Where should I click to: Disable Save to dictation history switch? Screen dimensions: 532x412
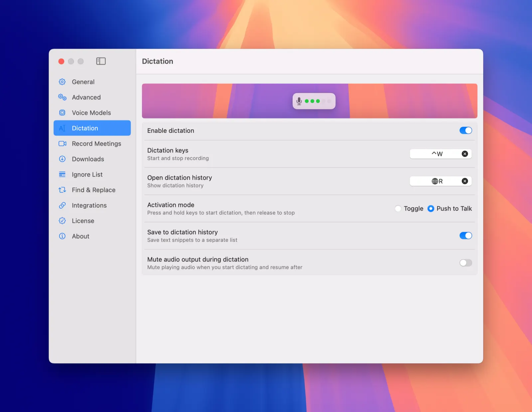tap(465, 236)
